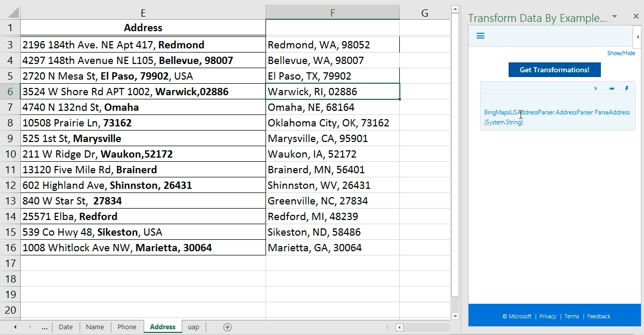Close the Transform Data By Example pane

coord(636,17)
